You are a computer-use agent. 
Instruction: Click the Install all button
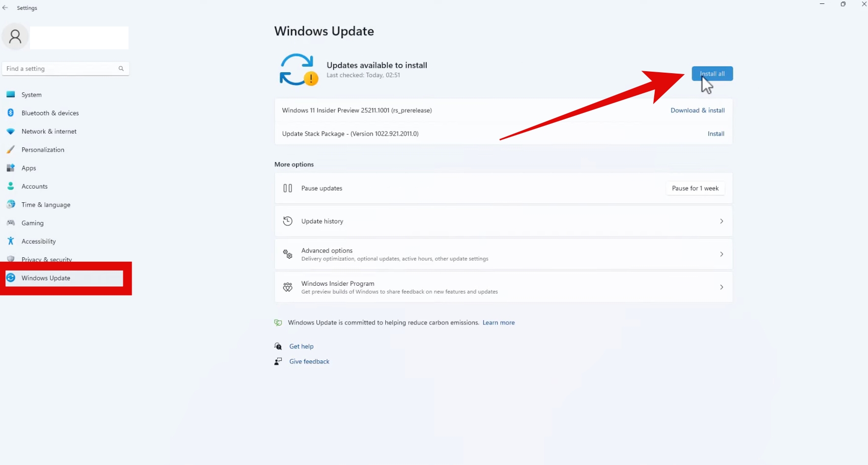[x=712, y=74]
